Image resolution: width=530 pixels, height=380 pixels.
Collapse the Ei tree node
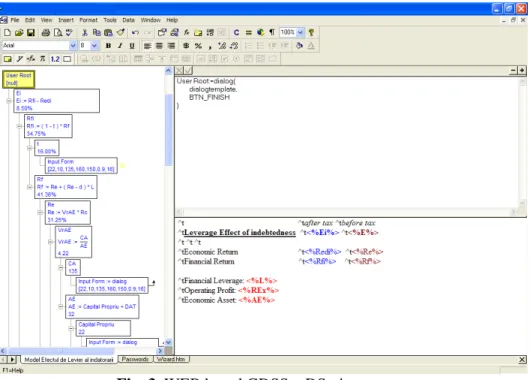pyautogui.click(x=9, y=101)
